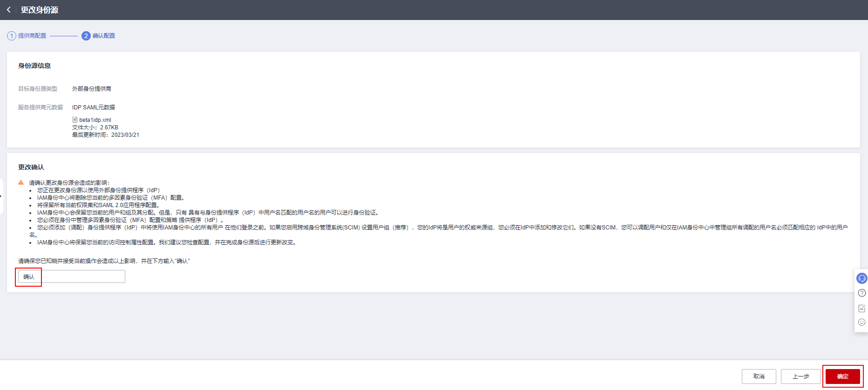The width and height of the screenshot is (868, 390).
Task: Click the smiley face satisfaction icon
Action: [861, 322]
